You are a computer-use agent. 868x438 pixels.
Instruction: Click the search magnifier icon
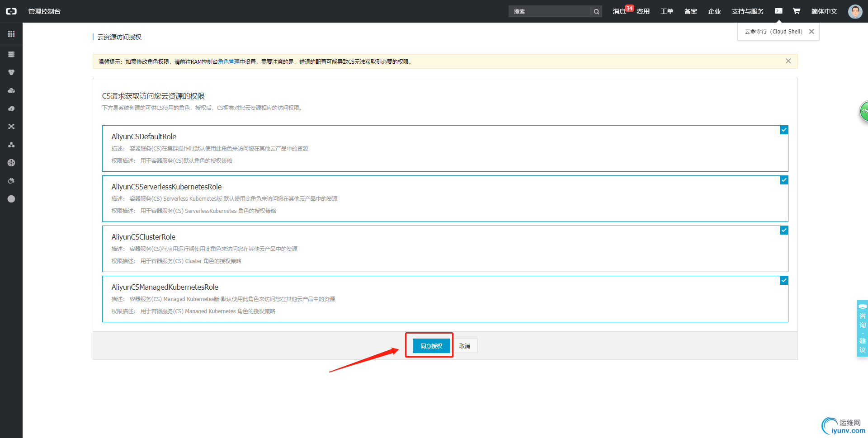tap(596, 12)
